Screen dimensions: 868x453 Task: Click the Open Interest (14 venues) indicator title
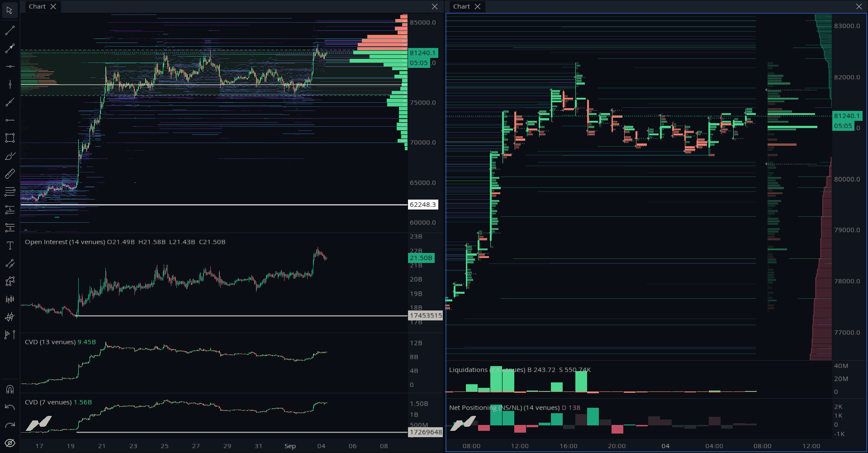65,242
